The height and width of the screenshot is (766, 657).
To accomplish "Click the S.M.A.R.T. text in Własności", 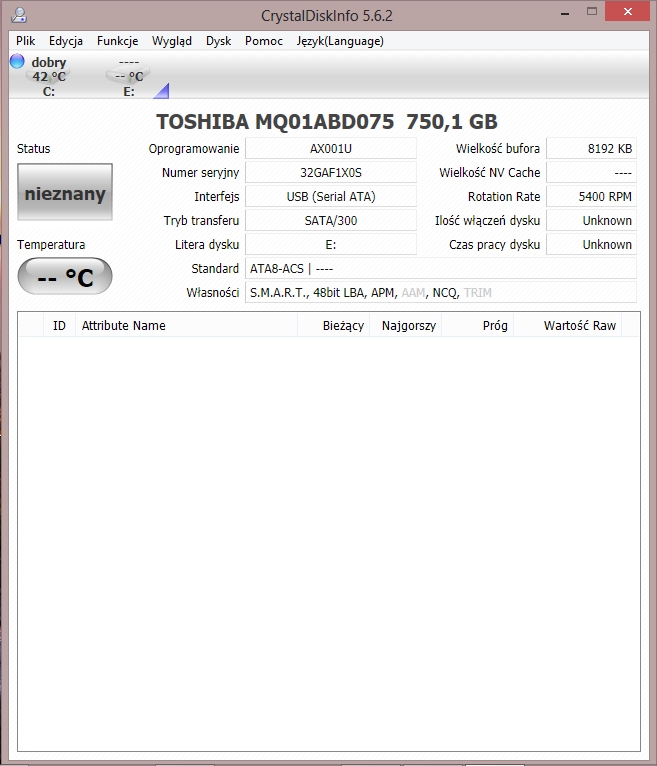I will click(279, 293).
